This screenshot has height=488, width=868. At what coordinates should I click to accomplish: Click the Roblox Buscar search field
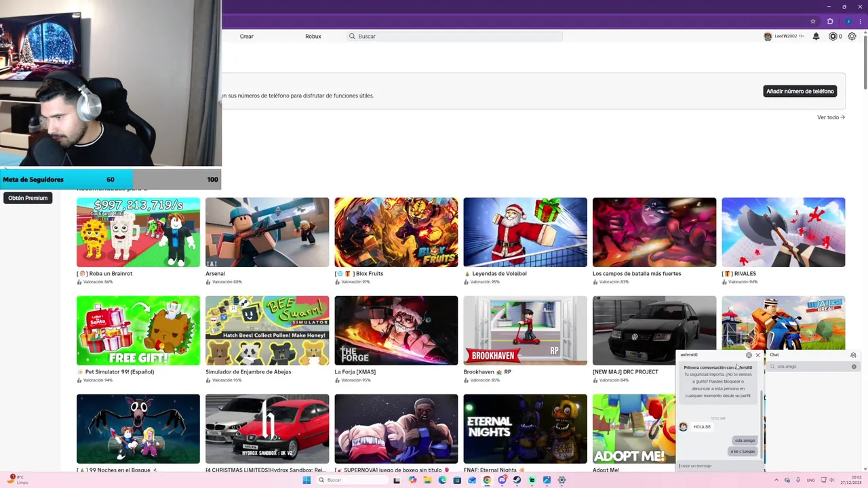click(x=454, y=37)
